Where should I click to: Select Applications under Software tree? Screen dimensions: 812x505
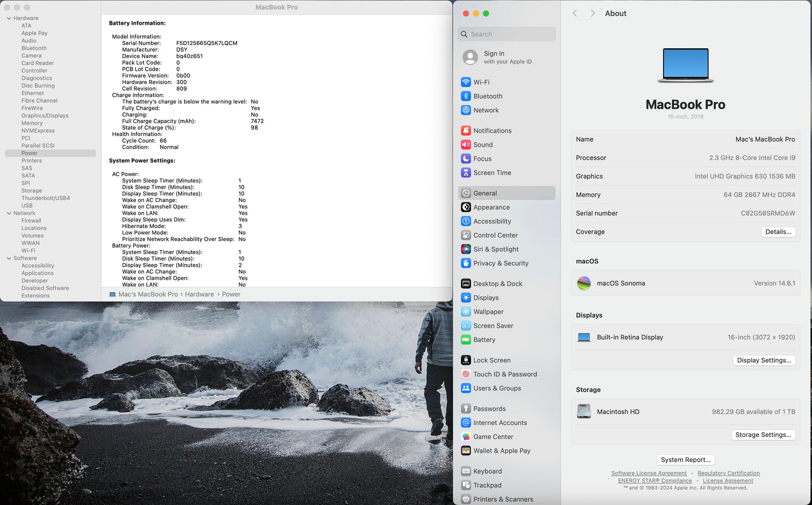(38, 273)
